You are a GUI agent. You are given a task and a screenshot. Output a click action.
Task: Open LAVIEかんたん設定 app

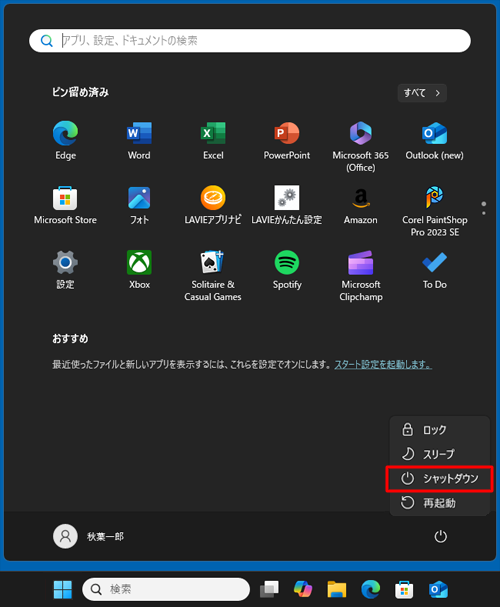(x=287, y=205)
